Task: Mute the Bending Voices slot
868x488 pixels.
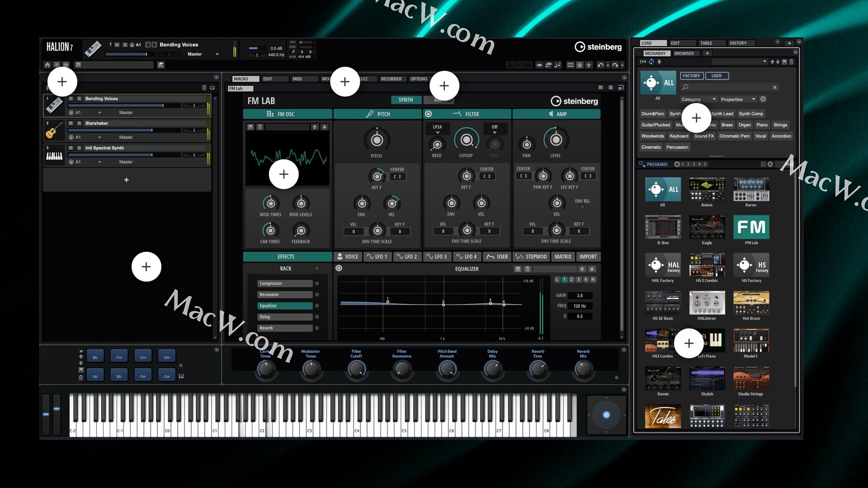Action: tap(71, 99)
